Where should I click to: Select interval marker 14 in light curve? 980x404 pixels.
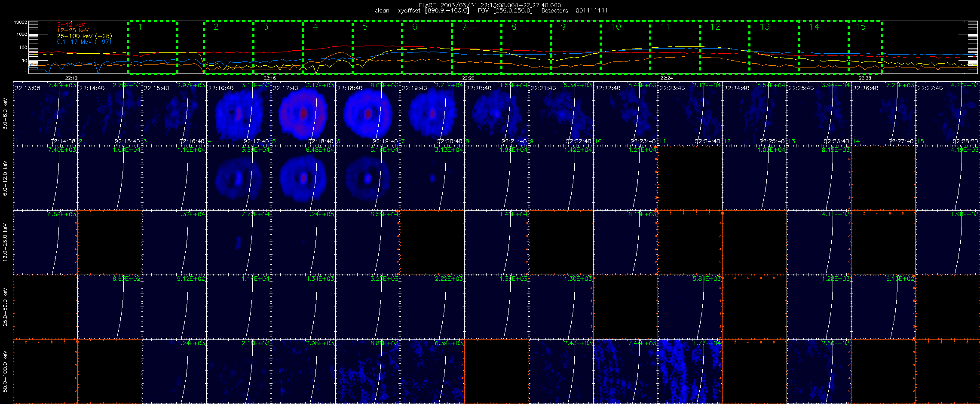pos(814,27)
